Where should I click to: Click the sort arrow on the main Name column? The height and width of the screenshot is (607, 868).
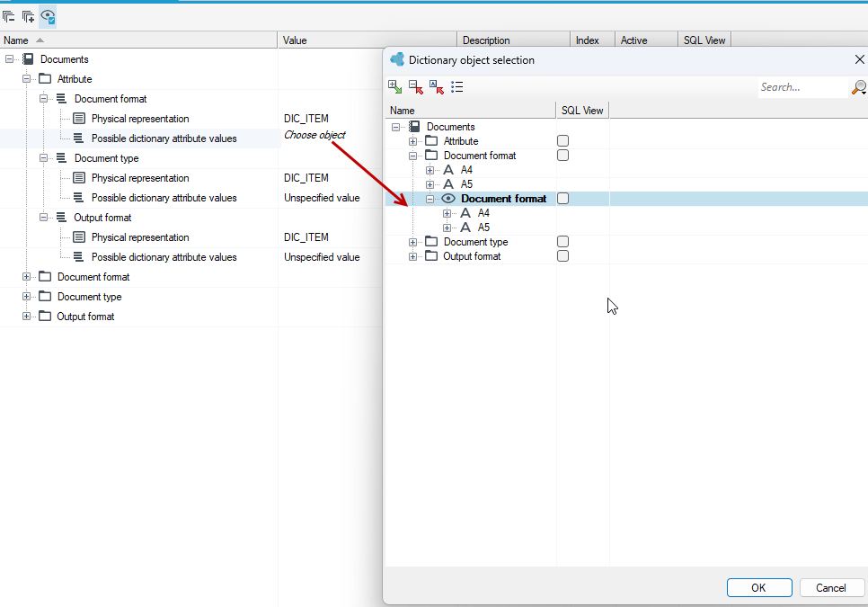[x=40, y=40]
